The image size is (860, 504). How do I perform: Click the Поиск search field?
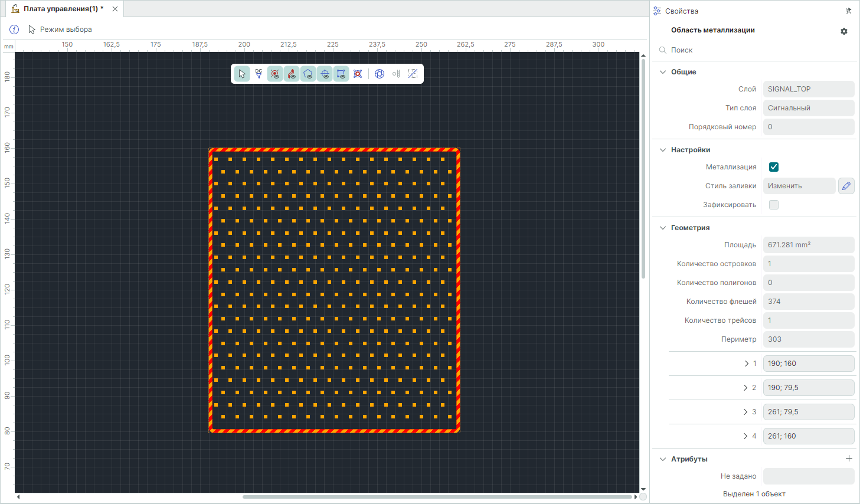tap(756, 50)
